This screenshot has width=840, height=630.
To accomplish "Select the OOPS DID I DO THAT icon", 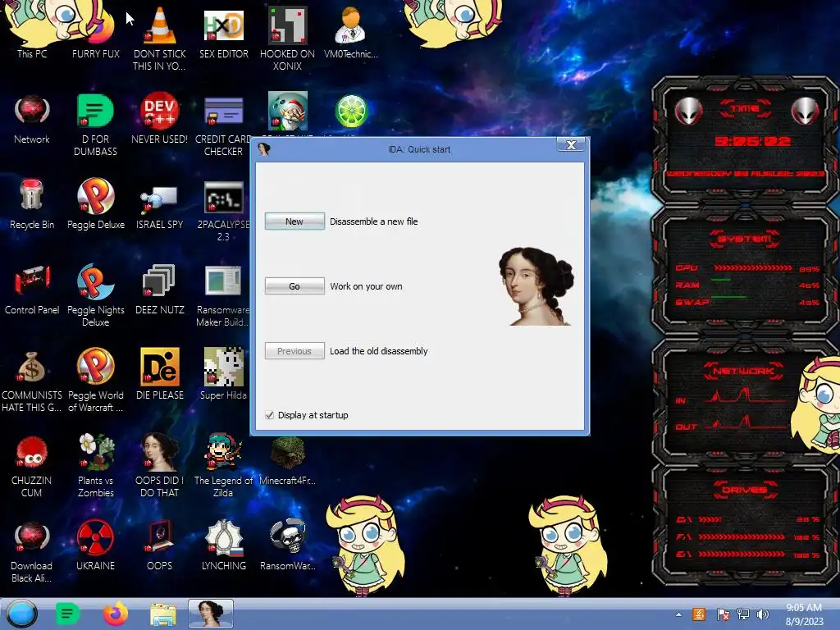I will pyautogui.click(x=160, y=465).
